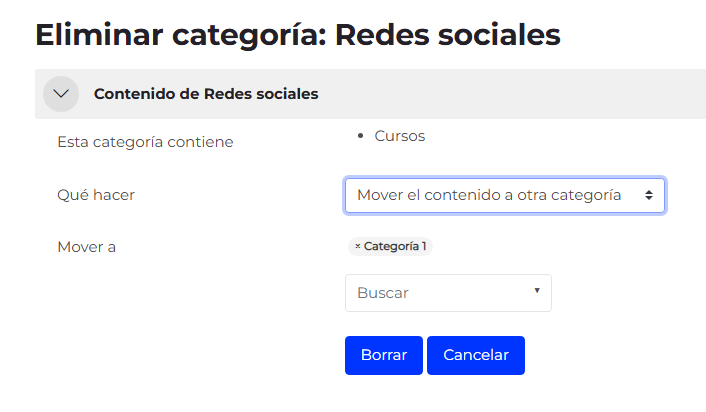Collapse the Contenido de Redes sociales section chevron
Image resolution: width=706 pixels, height=412 pixels.
(x=61, y=94)
